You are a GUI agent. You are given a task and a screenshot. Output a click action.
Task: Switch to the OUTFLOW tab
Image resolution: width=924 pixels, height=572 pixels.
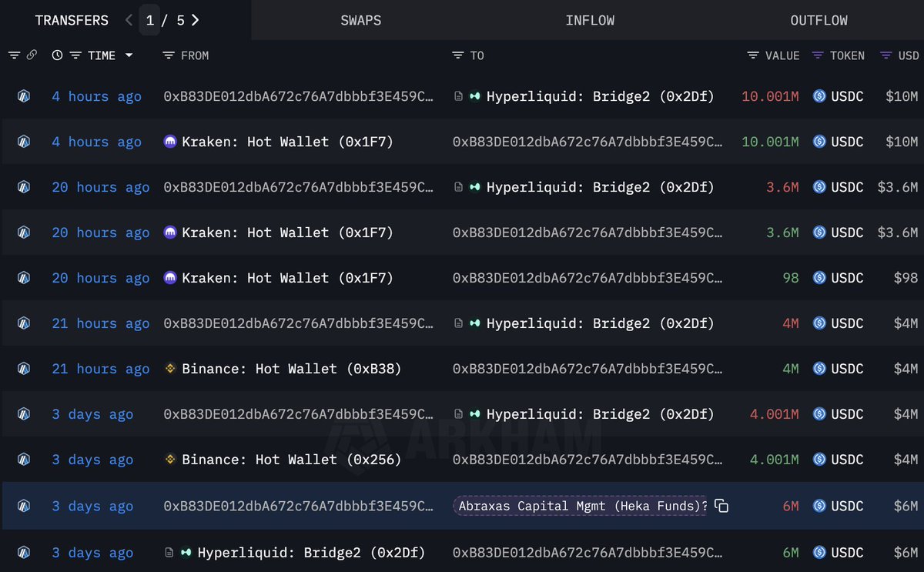pos(819,21)
